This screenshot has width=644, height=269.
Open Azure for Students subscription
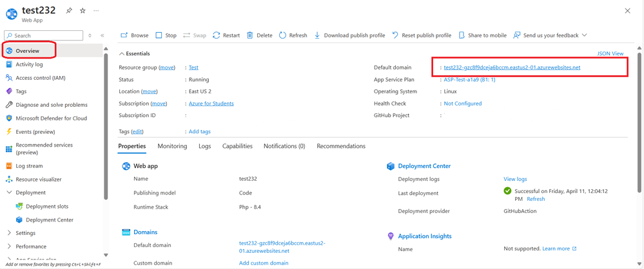point(211,104)
